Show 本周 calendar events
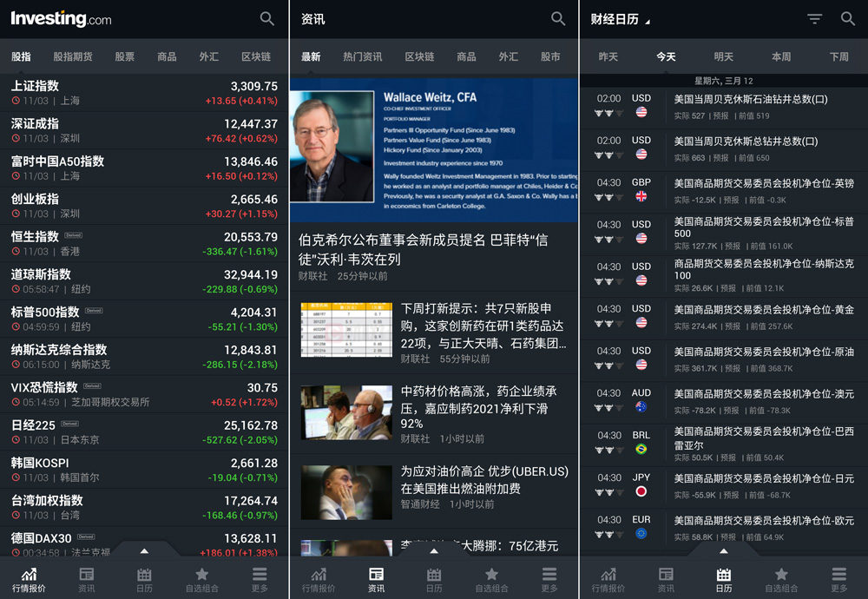 tap(781, 56)
